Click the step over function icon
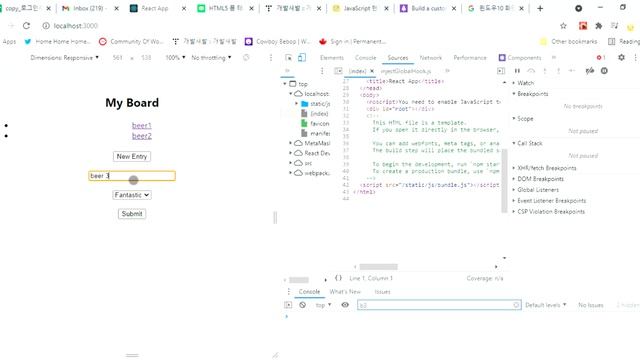The height and width of the screenshot is (360, 640). [531, 71]
